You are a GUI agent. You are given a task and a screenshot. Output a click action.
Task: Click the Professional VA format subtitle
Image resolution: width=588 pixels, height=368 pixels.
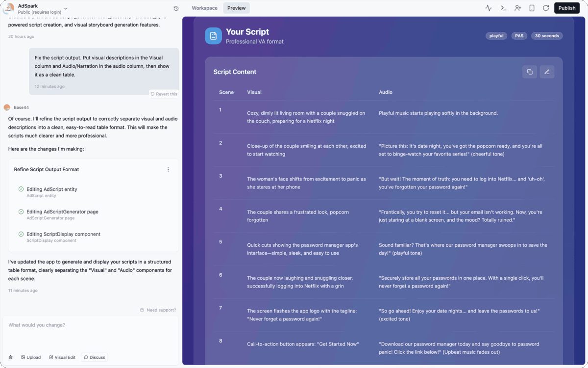(255, 42)
